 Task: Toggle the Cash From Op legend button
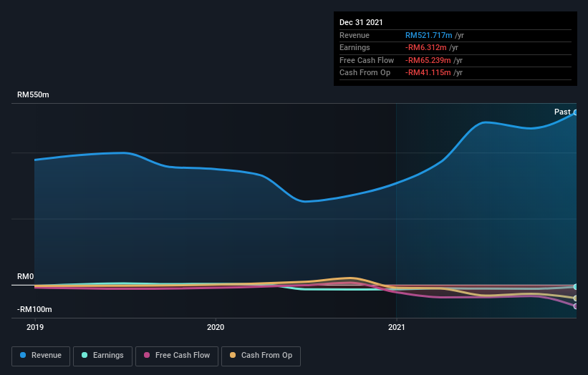pos(261,356)
